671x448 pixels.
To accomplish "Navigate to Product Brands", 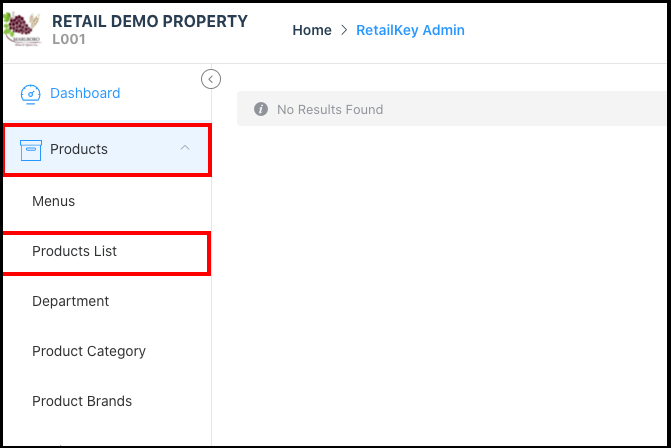I will [x=82, y=401].
